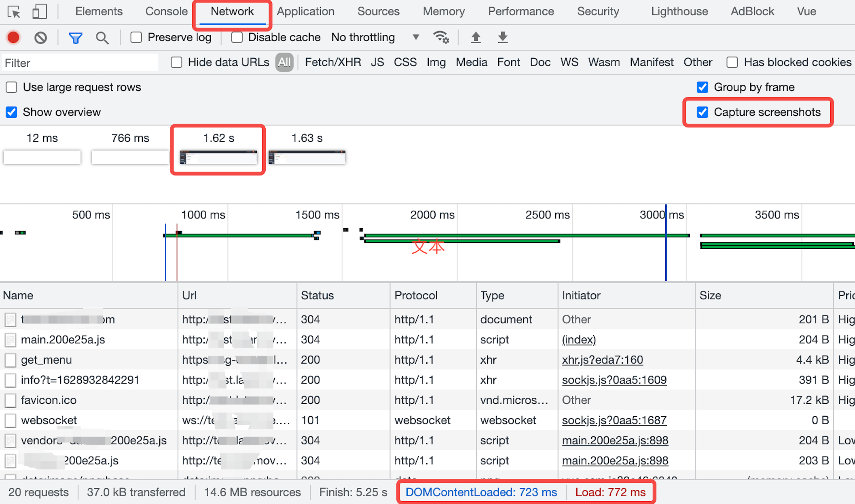Open network conditions Wi-Fi gear icon
Viewport: 855px width, 504px height.
coord(441,38)
